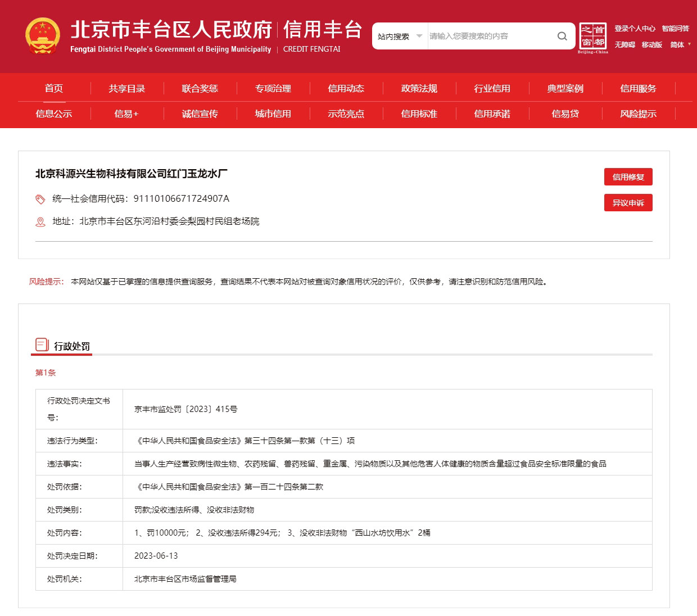Focus the site search input field
This screenshot has height=616, width=697.
[491, 36]
